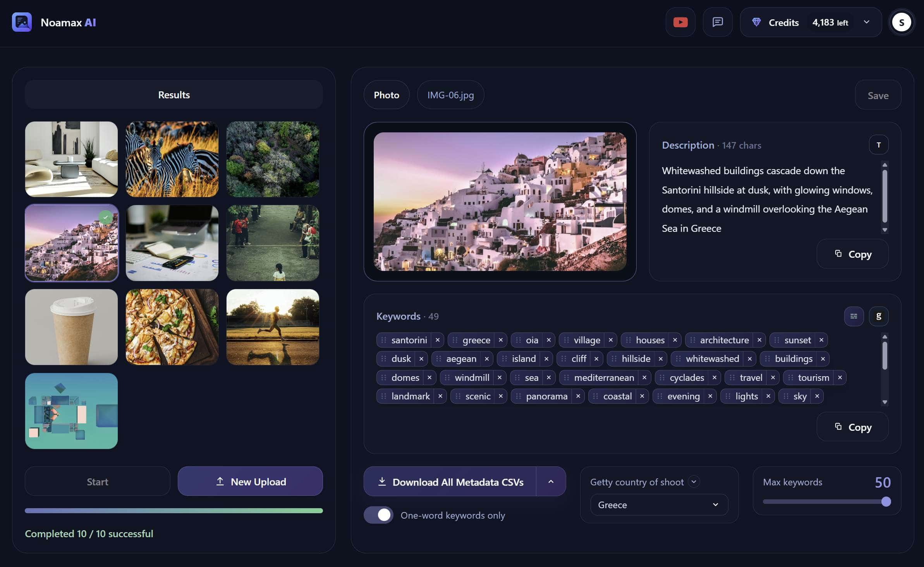This screenshot has height=567, width=924.
Task: Click the description scrollbar down arrow
Action: tap(884, 230)
